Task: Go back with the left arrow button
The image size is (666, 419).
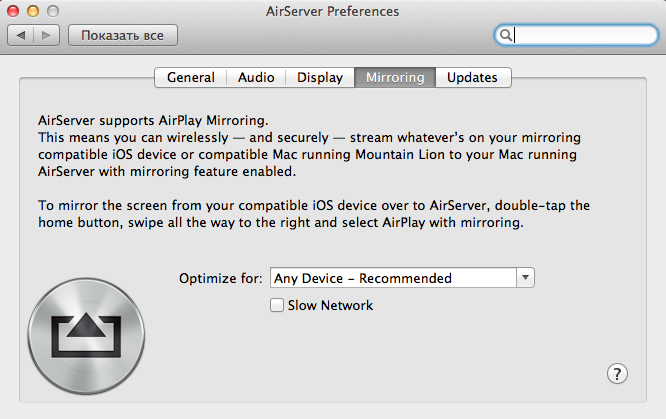Action: [x=22, y=35]
